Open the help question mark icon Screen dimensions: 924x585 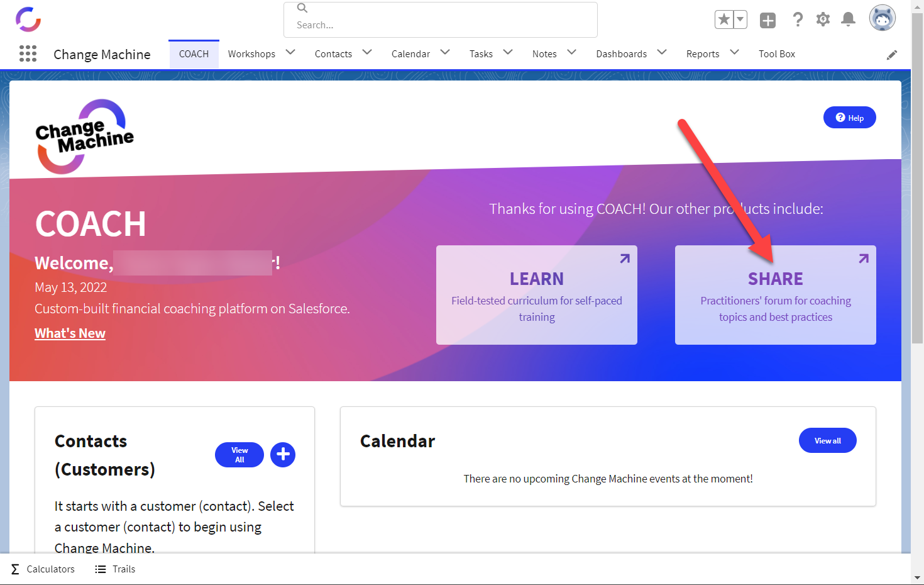798,19
